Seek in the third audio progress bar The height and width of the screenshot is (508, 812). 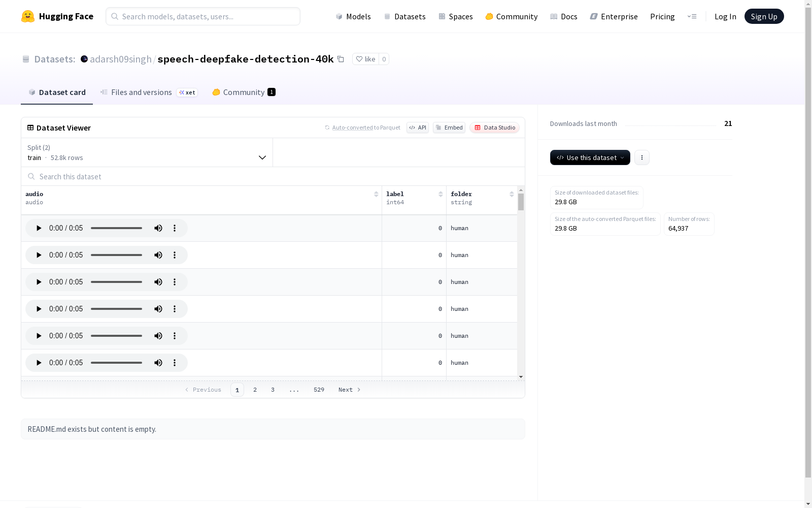(117, 282)
